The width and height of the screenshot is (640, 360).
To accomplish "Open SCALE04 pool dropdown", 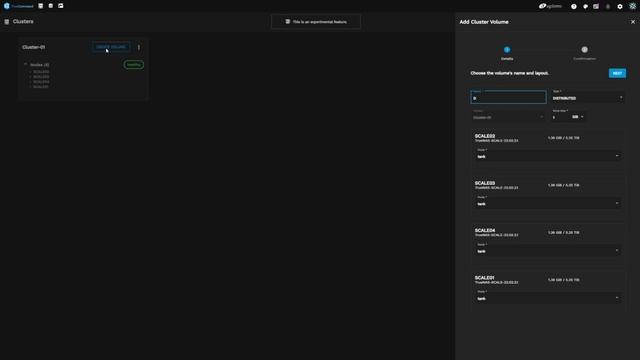I will click(547, 250).
